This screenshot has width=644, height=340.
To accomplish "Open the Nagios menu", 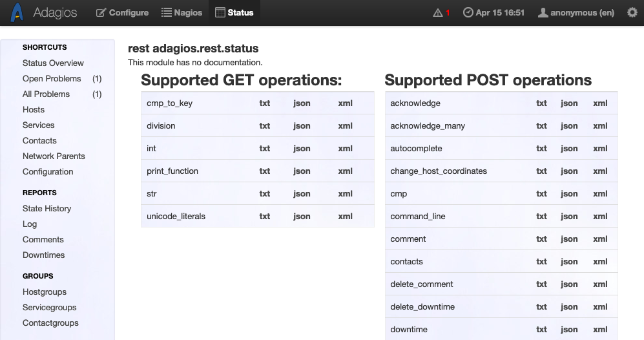I will 182,12.
